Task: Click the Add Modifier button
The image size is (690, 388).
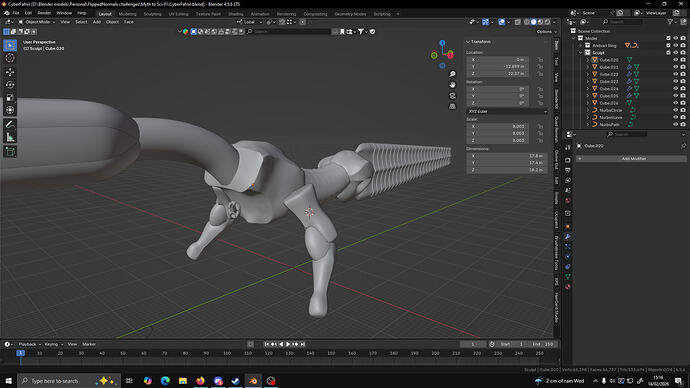Action: coord(631,158)
